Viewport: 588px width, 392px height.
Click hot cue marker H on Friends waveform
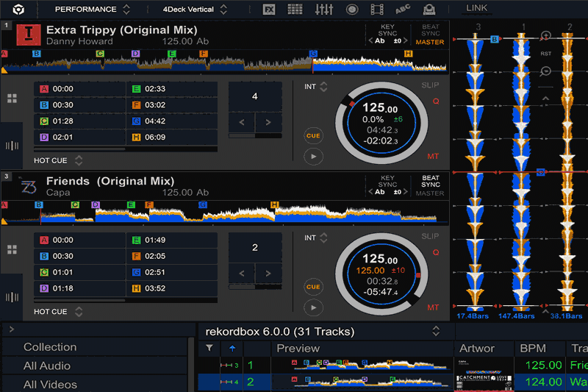[275, 204]
